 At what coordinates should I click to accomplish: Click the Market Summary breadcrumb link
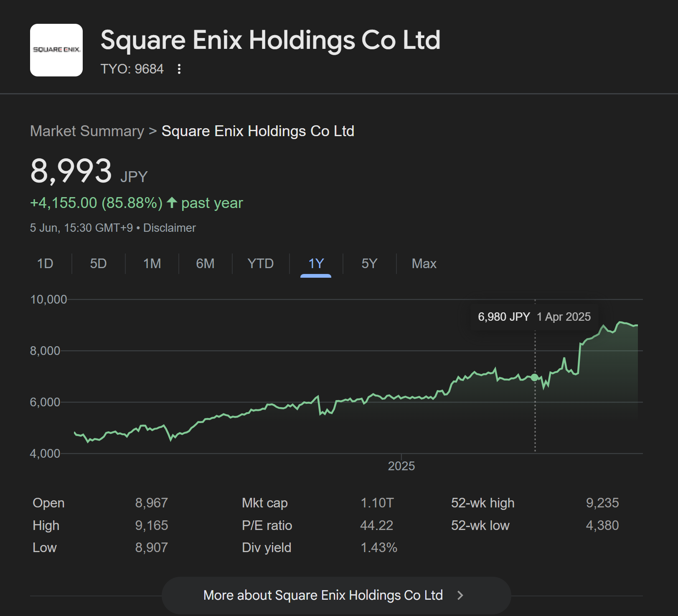pyautogui.click(x=87, y=131)
